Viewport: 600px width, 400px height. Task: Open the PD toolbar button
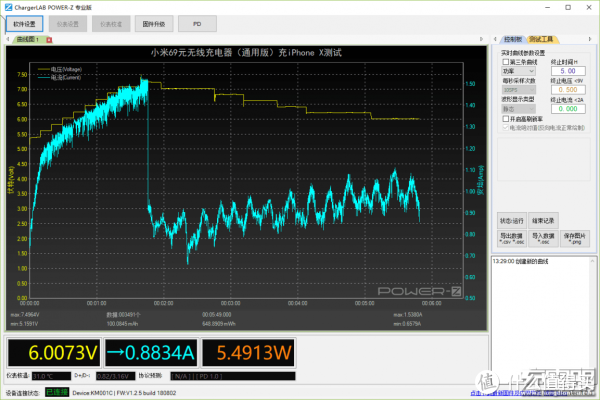point(197,24)
